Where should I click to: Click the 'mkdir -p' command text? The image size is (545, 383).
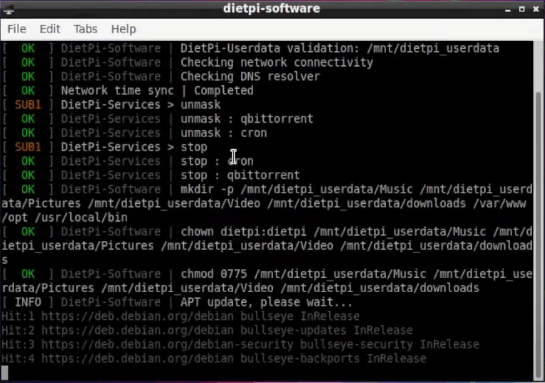(207, 189)
